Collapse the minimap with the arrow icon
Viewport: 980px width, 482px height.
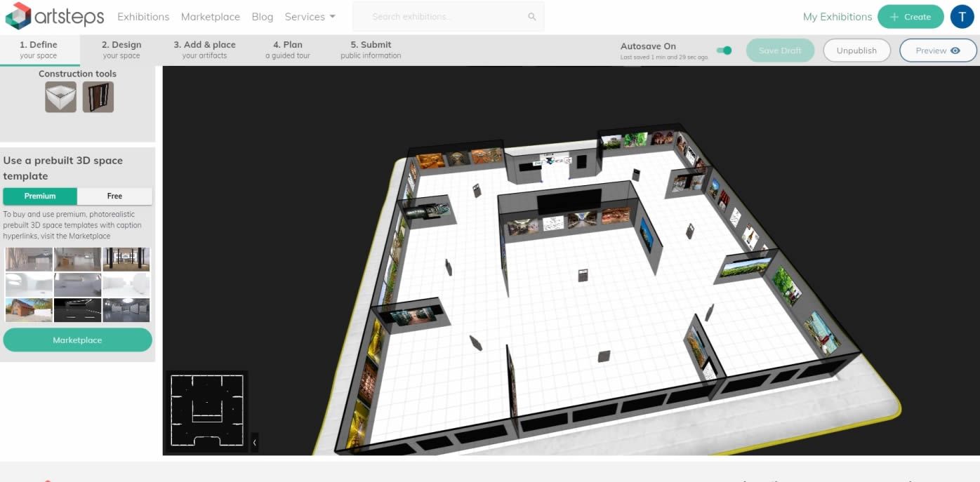(254, 443)
